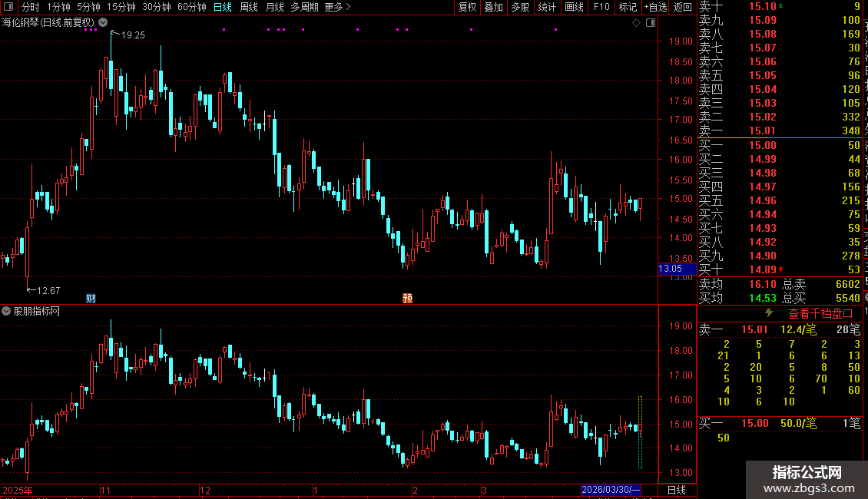This screenshot has height=499, width=868.
Task: Click the 12.67 low price marker
Action: pyautogui.click(x=48, y=290)
